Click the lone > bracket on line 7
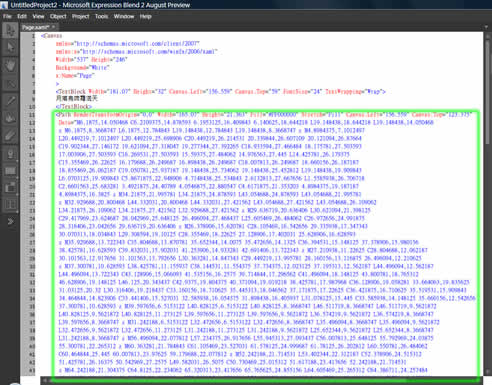The image size is (492, 385). click(57, 84)
